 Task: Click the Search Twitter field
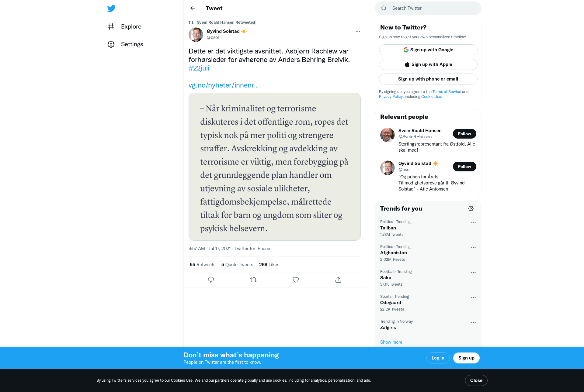(x=428, y=8)
